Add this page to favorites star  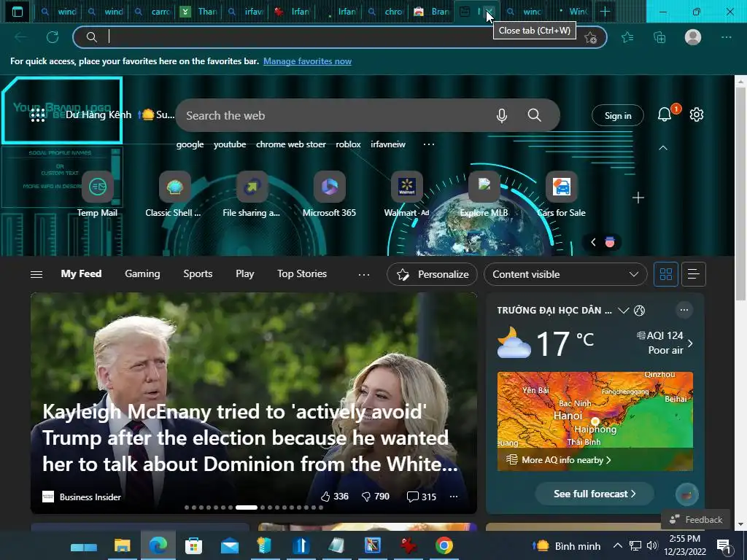[591, 38]
